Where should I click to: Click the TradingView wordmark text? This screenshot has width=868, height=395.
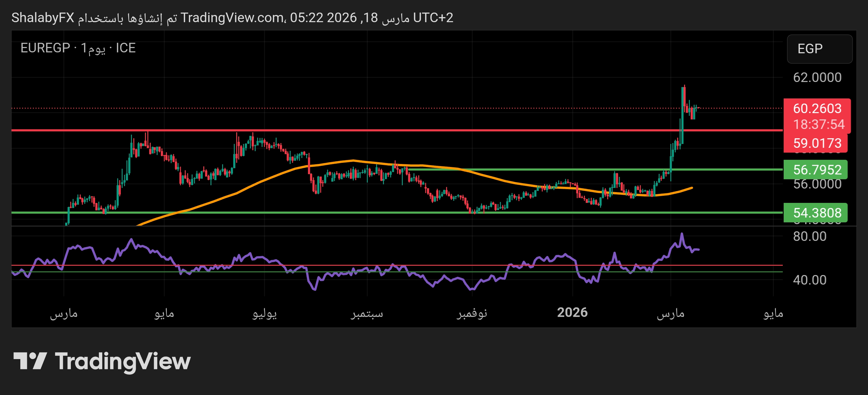click(x=123, y=361)
